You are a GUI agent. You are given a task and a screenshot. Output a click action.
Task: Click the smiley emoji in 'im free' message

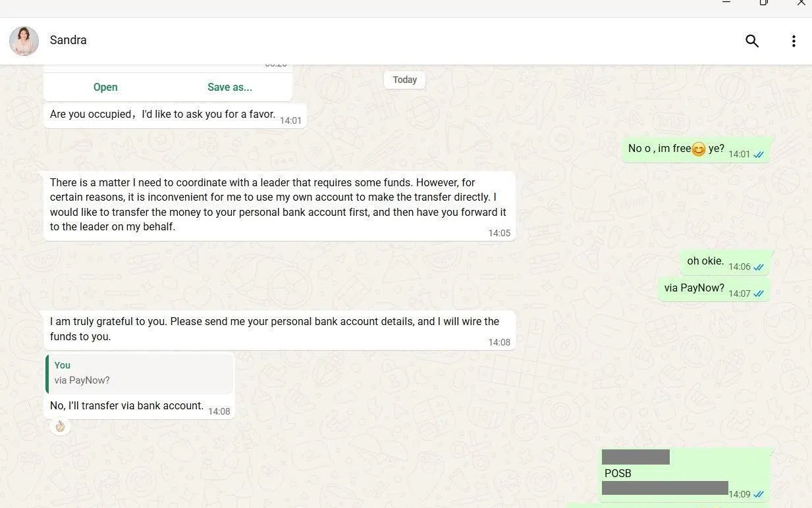699,149
